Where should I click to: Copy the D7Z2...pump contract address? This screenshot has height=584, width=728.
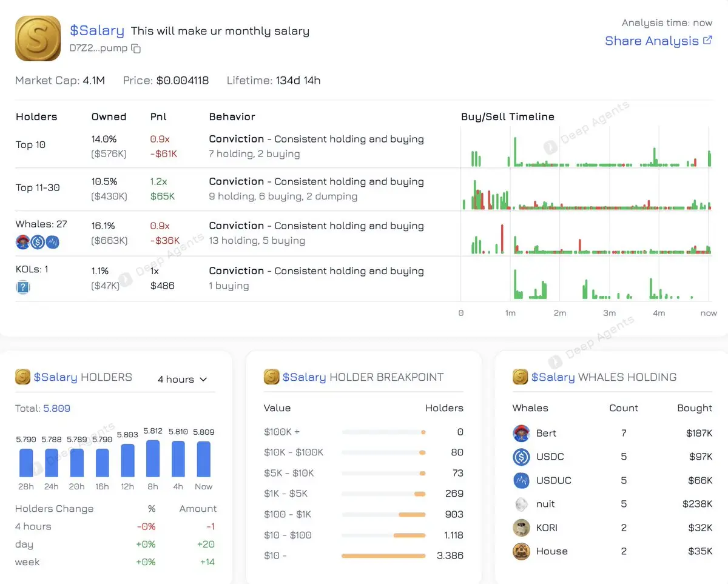point(136,49)
